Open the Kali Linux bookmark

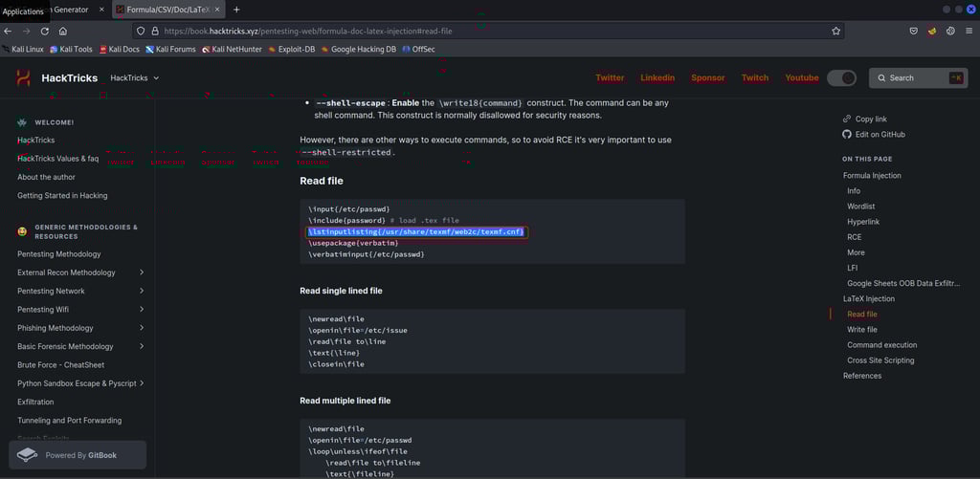click(x=23, y=49)
